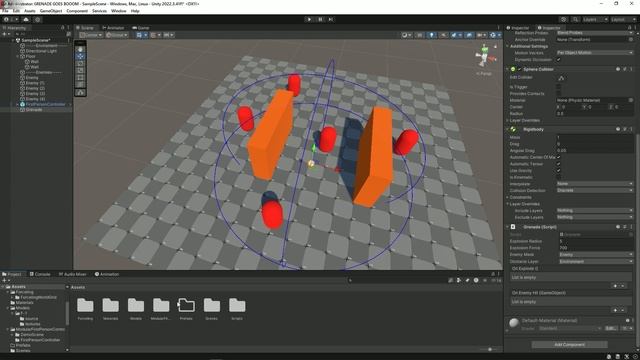Open the Assets menu

click(29, 11)
